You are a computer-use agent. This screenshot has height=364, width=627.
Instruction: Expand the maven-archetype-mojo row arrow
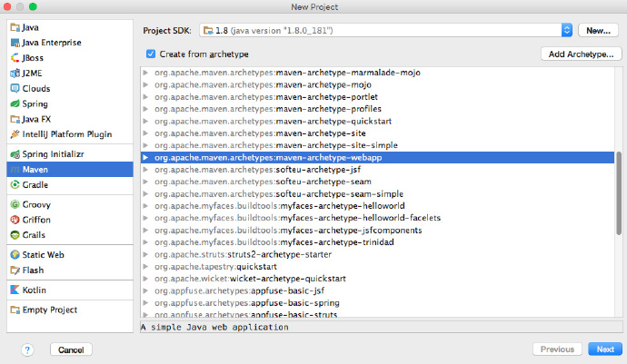tap(145, 84)
